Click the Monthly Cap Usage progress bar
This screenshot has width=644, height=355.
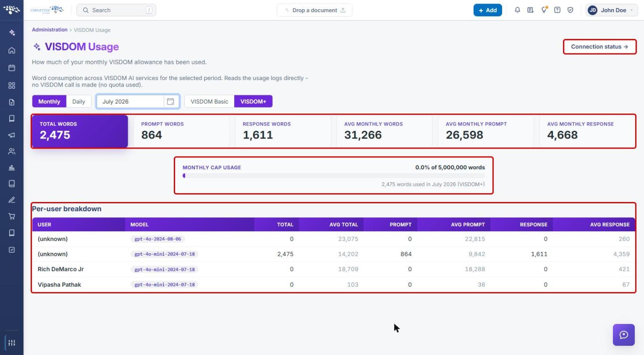[334, 176]
